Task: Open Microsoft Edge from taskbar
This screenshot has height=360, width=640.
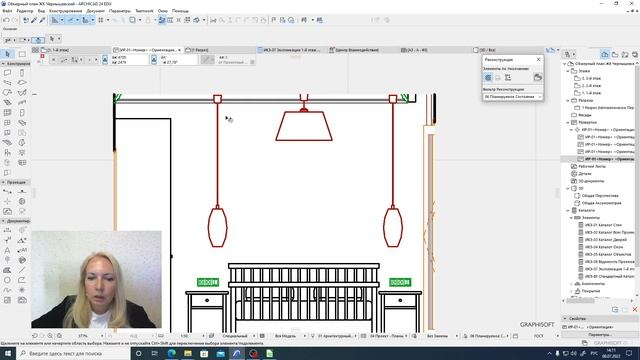Action: [x=171, y=353]
